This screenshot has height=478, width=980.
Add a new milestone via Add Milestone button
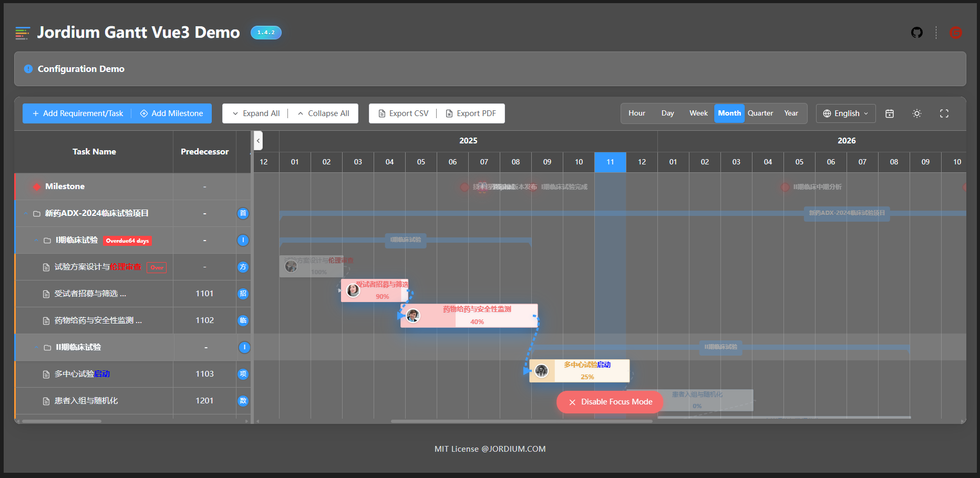pos(171,113)
